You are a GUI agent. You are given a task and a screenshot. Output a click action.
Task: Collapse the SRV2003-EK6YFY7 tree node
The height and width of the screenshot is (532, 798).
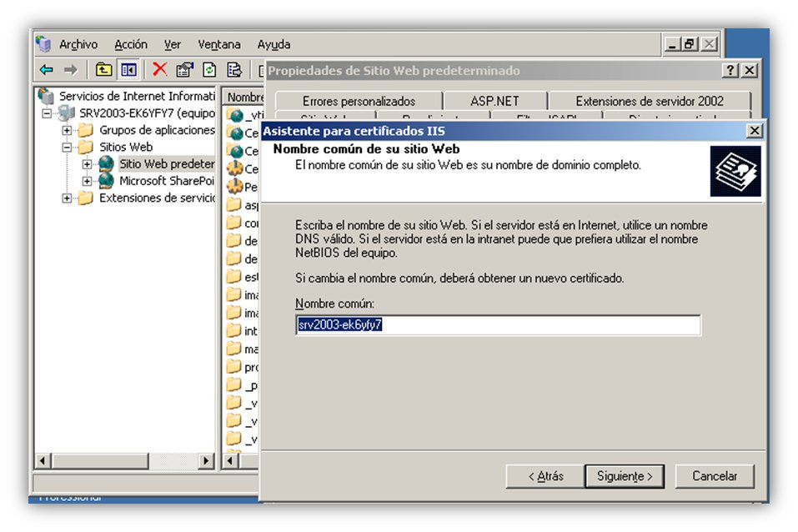coord(47,113)
